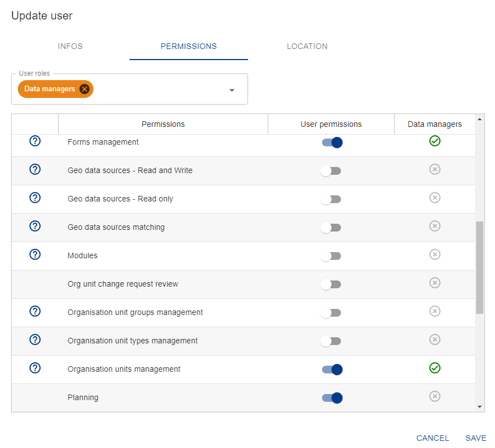
Task: Click Data managers cross for Org unit change request review
Action: [x=435, y=283]
